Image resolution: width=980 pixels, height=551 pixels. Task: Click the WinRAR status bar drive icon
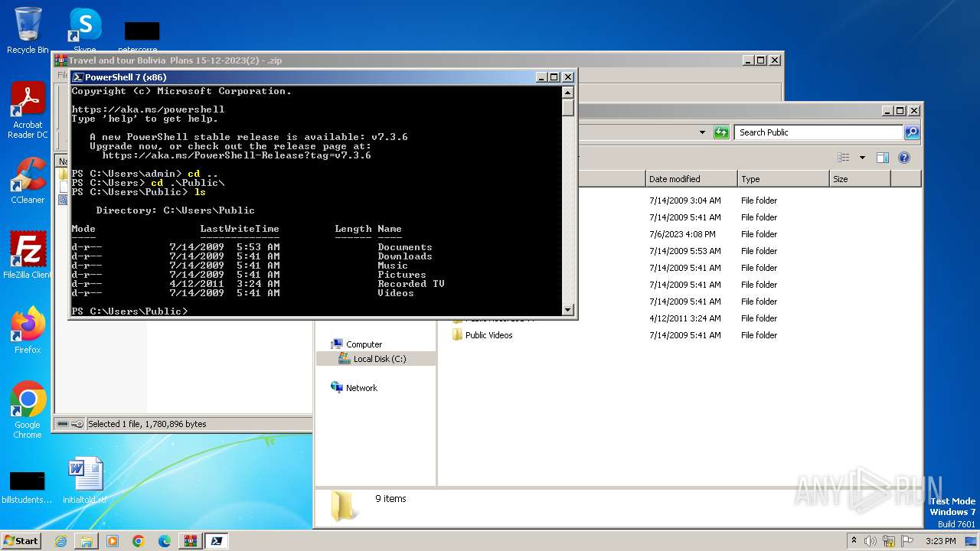(62, 424)
